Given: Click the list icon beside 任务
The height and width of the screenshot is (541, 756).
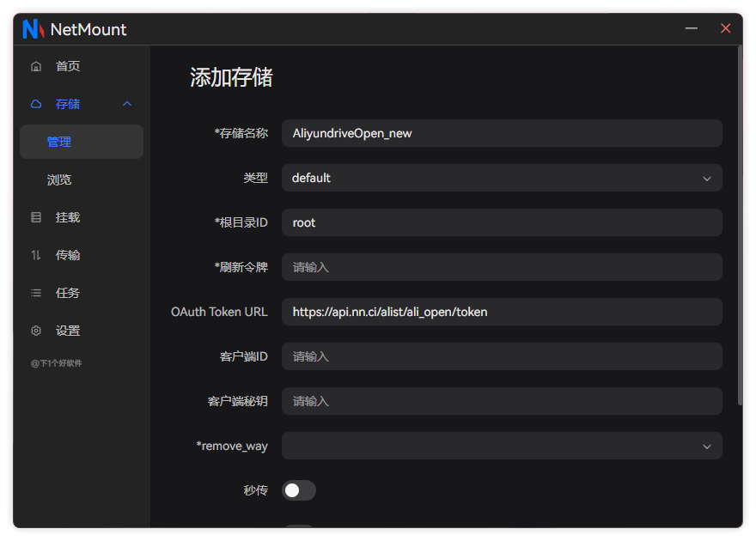Looking at the screenshot, I should point(36,293).
